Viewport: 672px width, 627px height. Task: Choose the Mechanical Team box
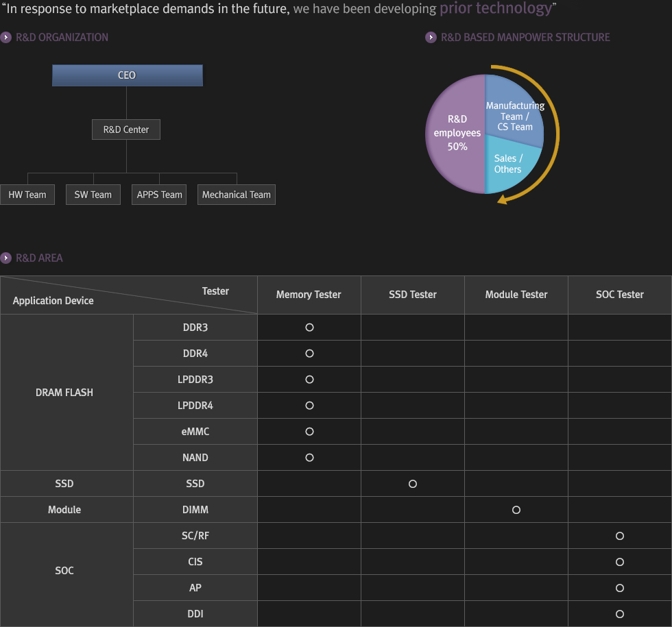[x=237, y=195]
